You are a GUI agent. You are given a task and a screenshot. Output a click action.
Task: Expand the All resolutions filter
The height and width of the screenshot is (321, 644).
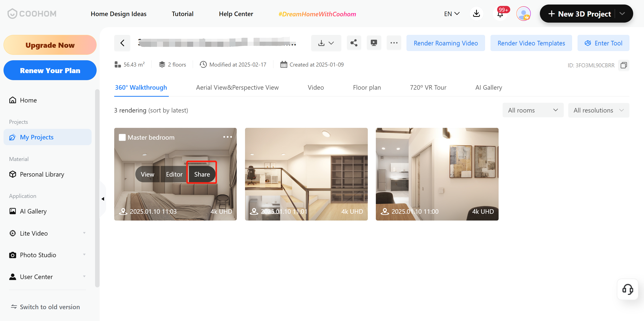click(598, 110)
